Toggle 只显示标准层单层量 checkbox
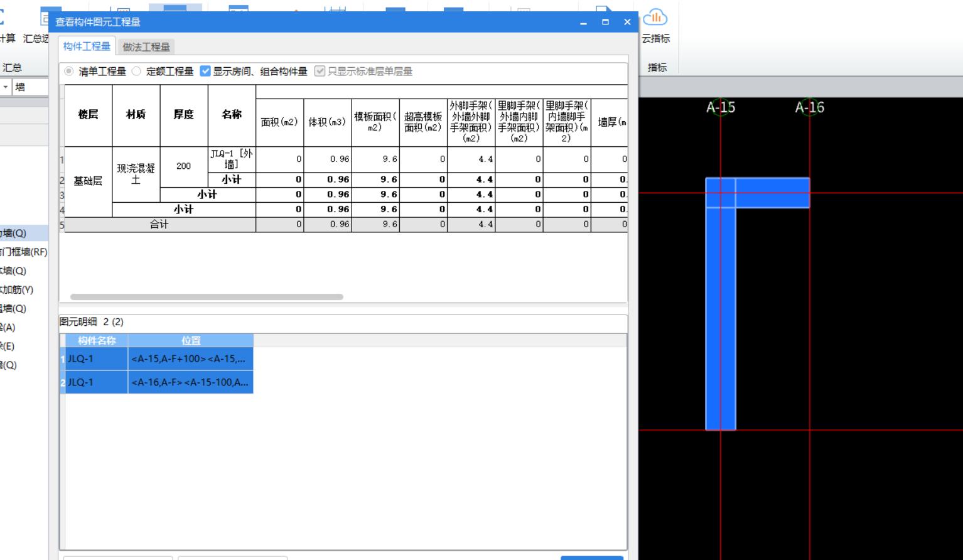The width and height of the screenshot is (963, 560). tap(320, 71)
